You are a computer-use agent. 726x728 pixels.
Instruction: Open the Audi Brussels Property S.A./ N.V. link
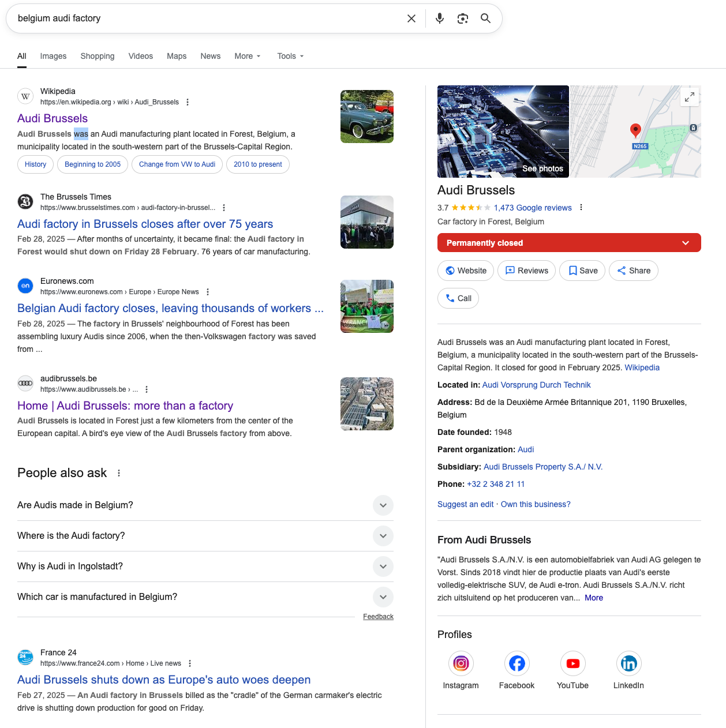click(543, 467)
